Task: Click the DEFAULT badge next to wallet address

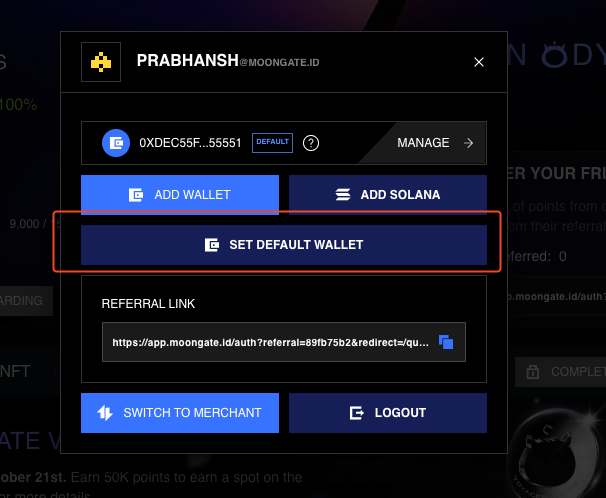Action: tap(272, 143)
